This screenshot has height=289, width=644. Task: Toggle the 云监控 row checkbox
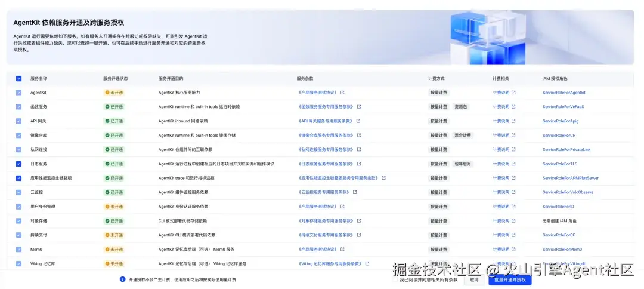(18, 192)
